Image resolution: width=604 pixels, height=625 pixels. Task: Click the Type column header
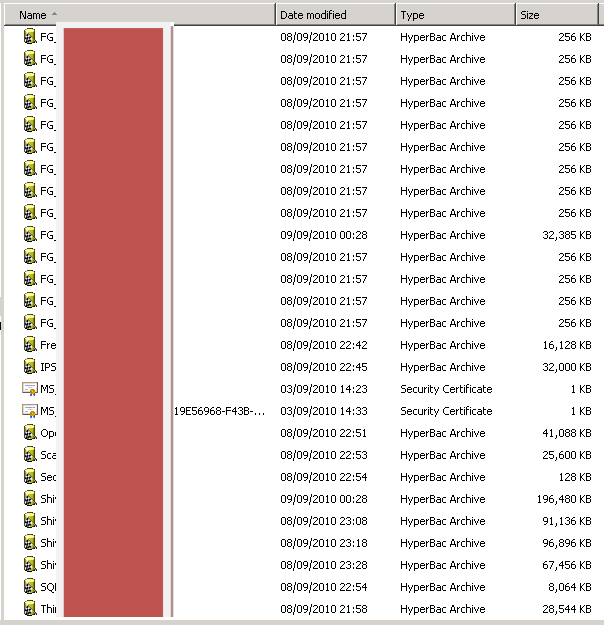(x=412, y=15)
